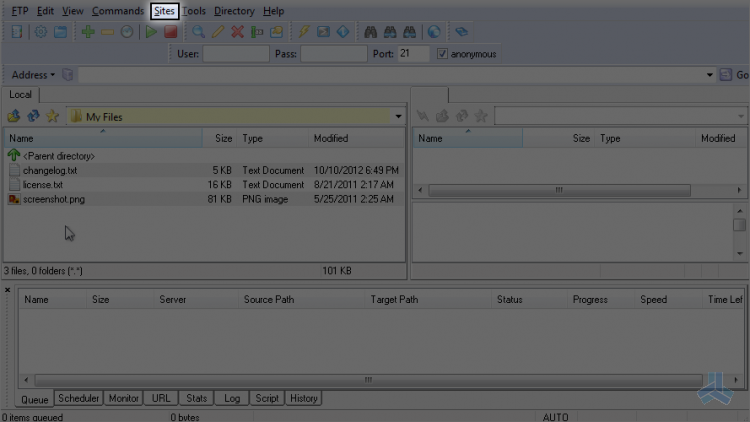
Task: Click the green plus add icon
Action: [88, 32]
